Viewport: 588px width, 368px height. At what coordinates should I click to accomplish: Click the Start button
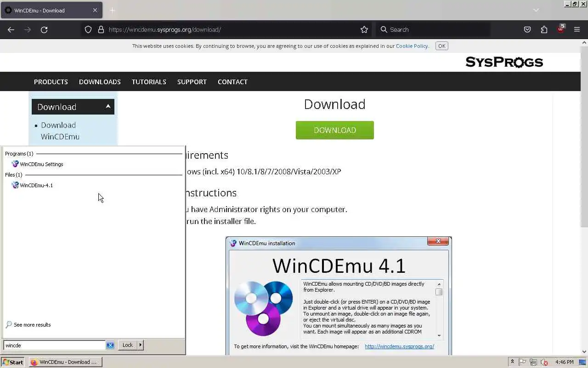click(12, 362)
